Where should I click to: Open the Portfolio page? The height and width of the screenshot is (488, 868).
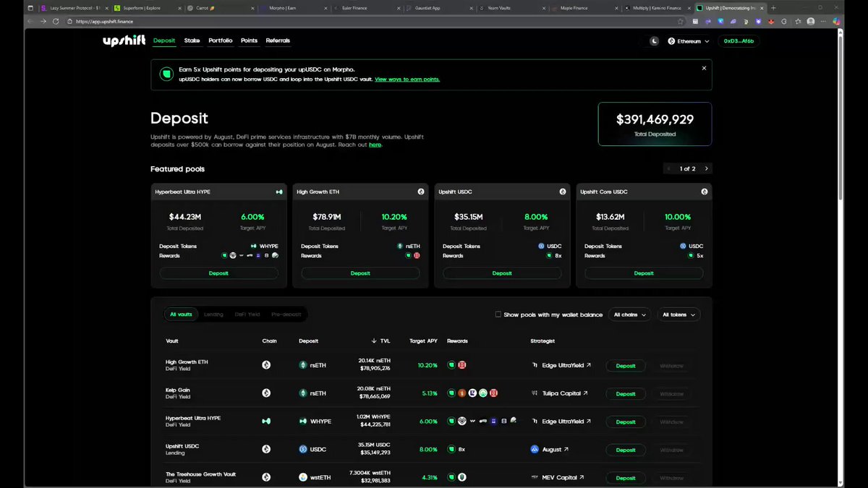click(221, 40)
